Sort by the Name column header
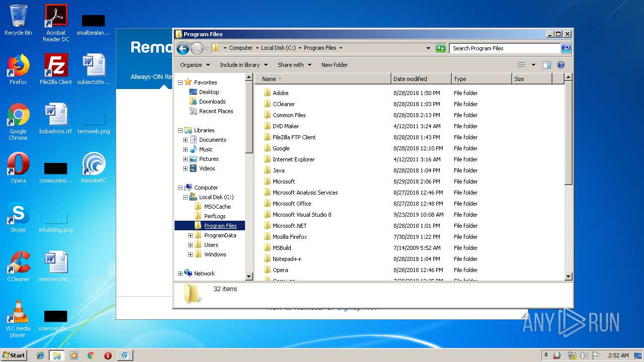The height and width of the screenshot is (362, 644). click(323, 79)
